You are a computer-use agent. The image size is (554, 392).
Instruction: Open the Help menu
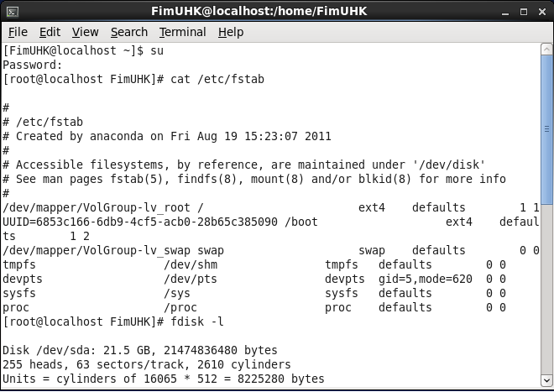pos(231,32)
